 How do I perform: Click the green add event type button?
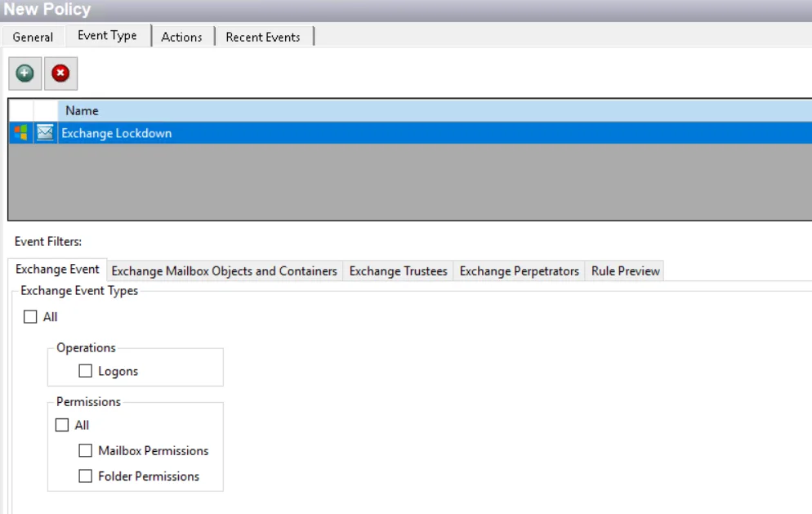click(25, 74)
